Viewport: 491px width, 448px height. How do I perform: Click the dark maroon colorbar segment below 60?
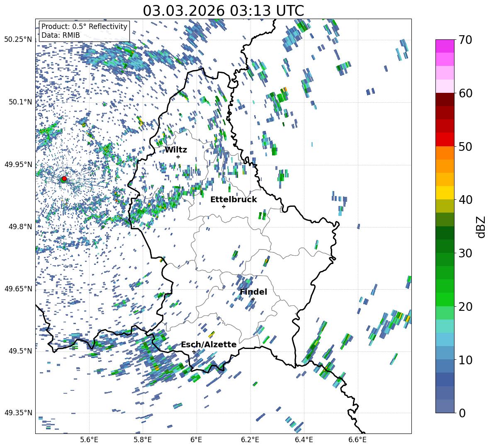point(445,99)
